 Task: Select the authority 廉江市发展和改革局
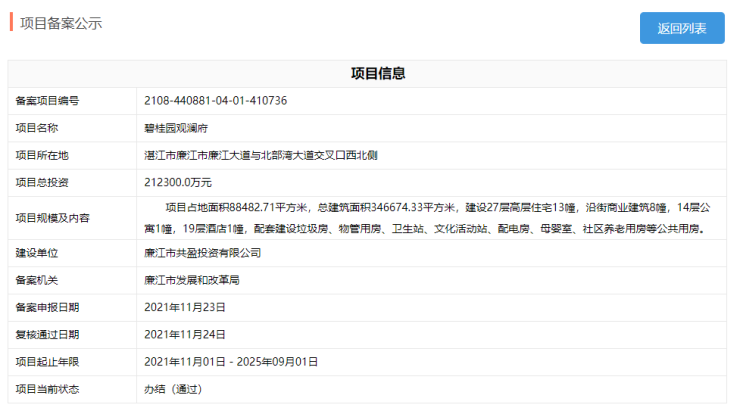(192, 280)
